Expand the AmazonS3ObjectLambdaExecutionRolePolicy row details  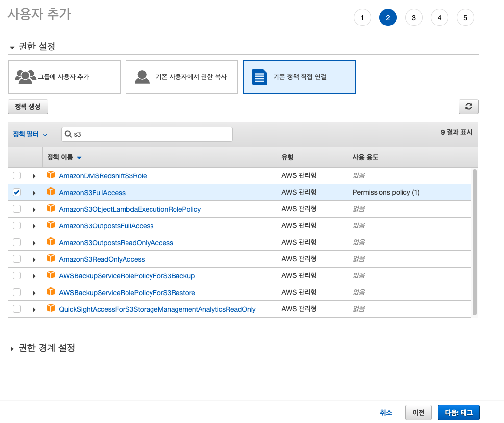click(x=34, y=210)
